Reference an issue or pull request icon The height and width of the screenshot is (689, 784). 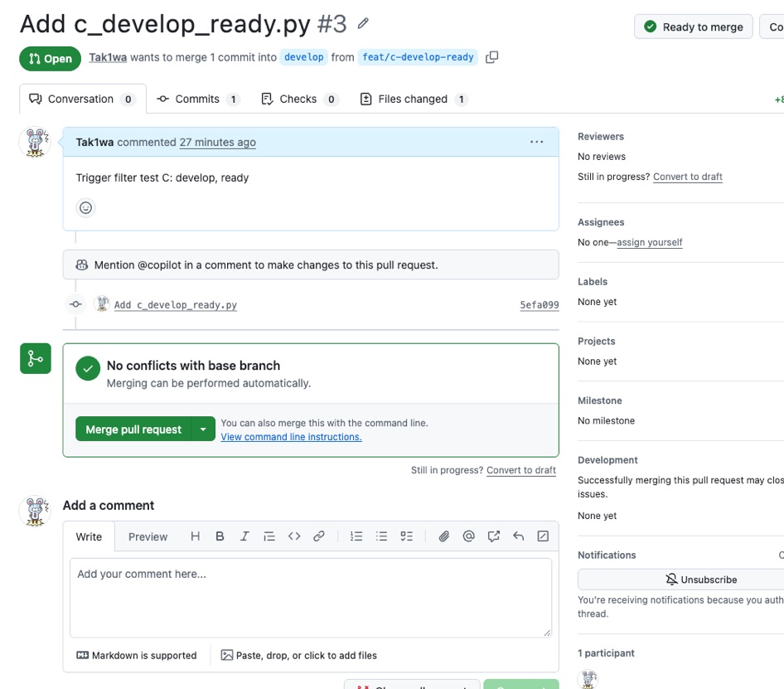493,536
